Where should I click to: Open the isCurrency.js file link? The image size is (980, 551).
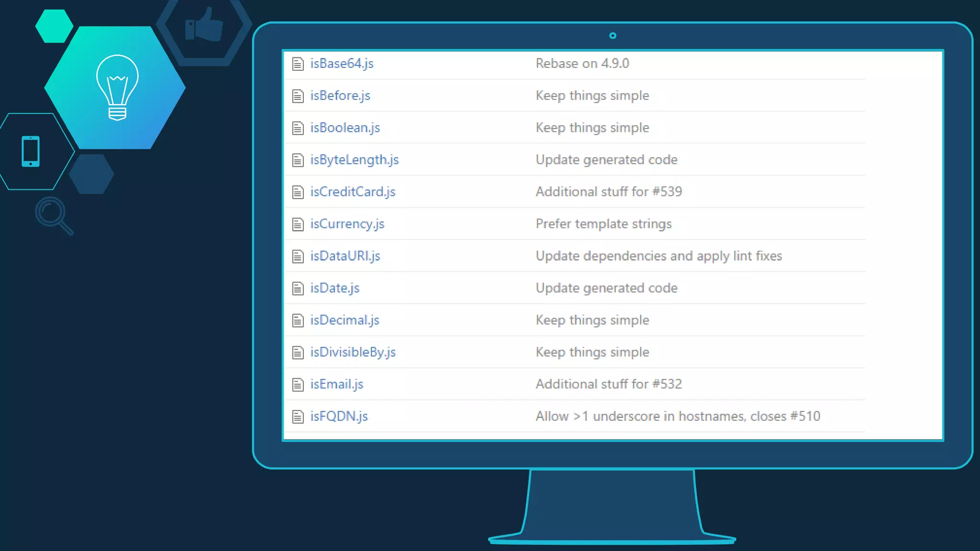pyautogui.click(x=347, y=224)
